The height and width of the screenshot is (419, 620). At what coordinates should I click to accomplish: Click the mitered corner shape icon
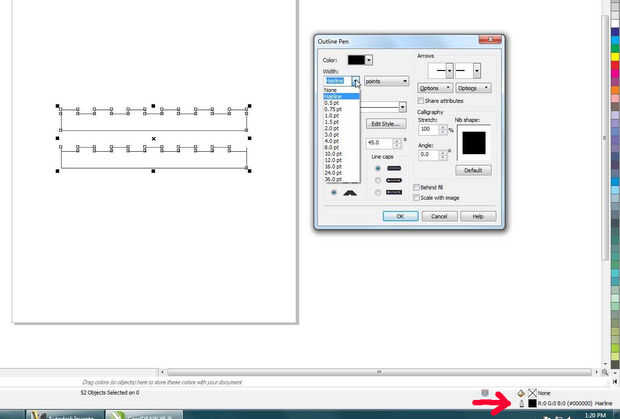point(350,193)
